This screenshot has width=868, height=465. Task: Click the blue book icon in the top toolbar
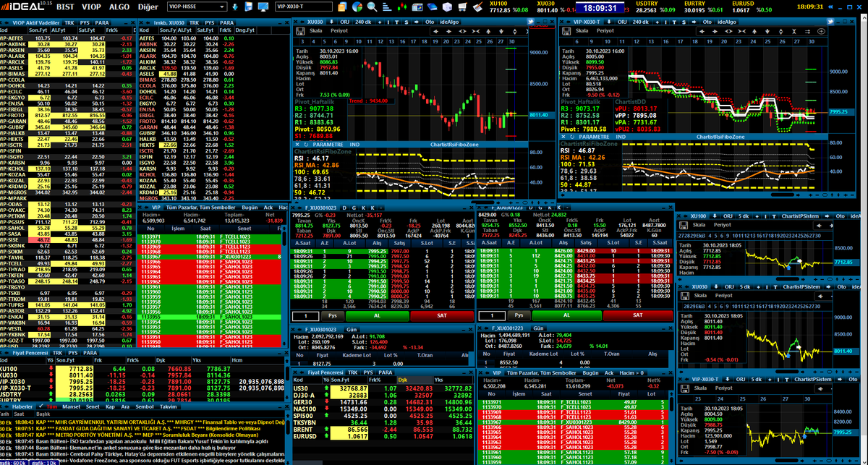click(x=432, y=7)
